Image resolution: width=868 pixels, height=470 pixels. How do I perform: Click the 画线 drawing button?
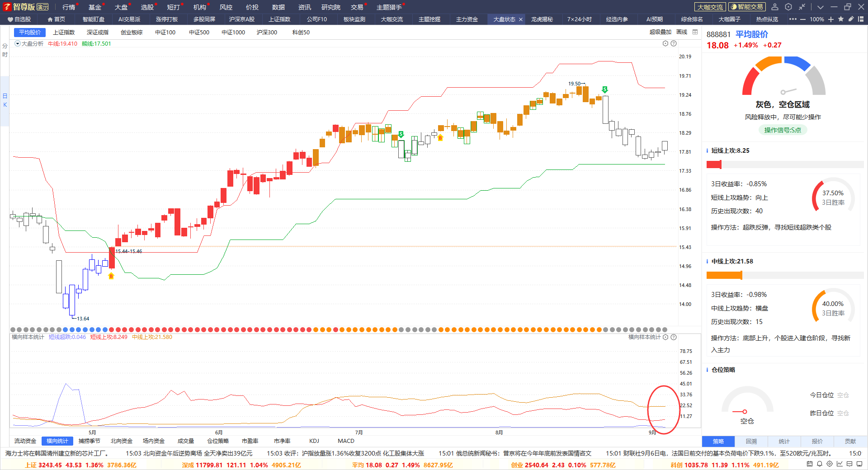(x=682, y=32)
